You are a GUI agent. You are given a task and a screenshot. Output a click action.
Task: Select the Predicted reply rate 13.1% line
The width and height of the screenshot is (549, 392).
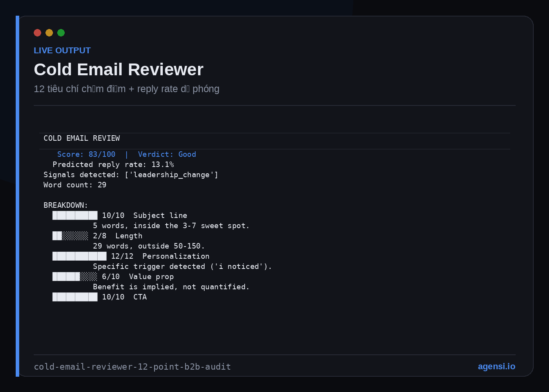[x=113, y=165]
